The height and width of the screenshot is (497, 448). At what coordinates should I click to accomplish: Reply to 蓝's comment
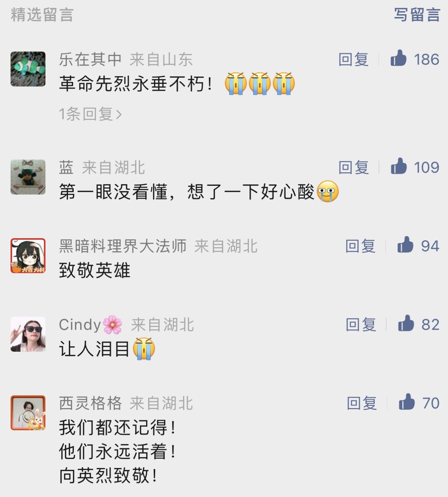[353, 167]
